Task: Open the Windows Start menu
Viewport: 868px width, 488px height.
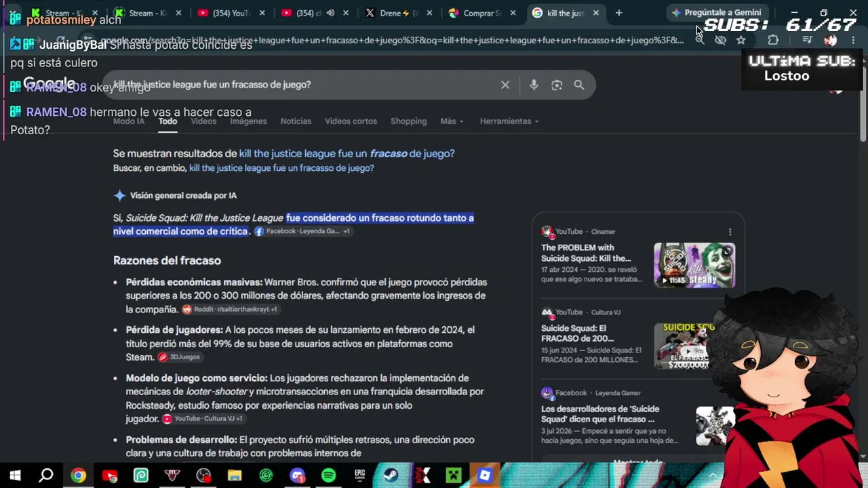Action: pos(15,476)
